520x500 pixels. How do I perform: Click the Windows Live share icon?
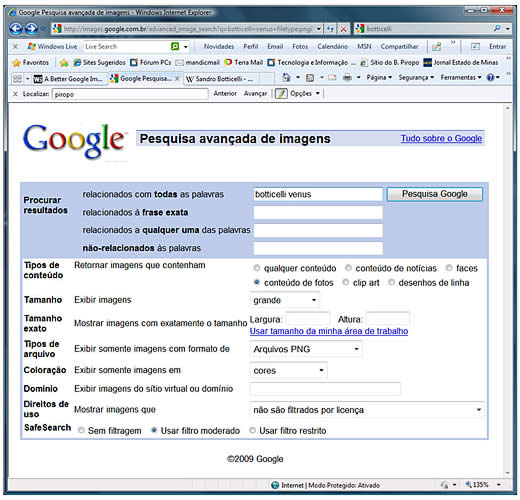point(436,47)
